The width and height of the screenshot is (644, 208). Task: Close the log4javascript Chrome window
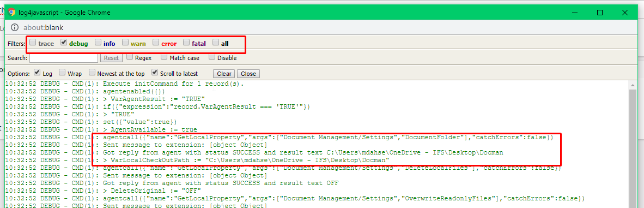point(625,13)
